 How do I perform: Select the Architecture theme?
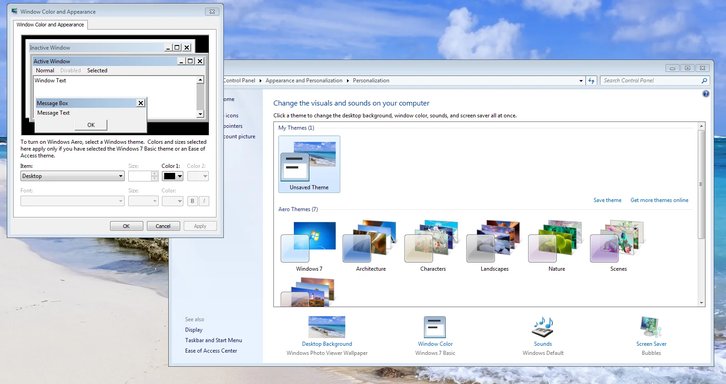coord(370,246)
